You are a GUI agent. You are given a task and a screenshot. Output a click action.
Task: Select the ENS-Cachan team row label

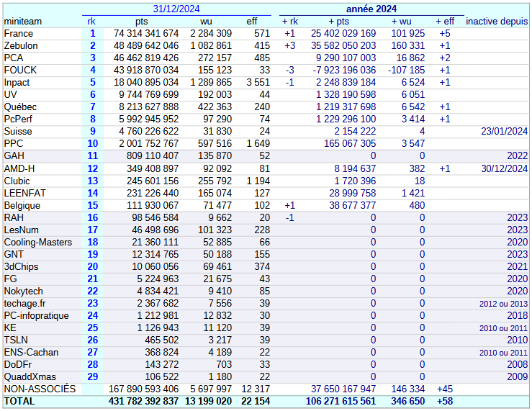[x=31, y=352]
